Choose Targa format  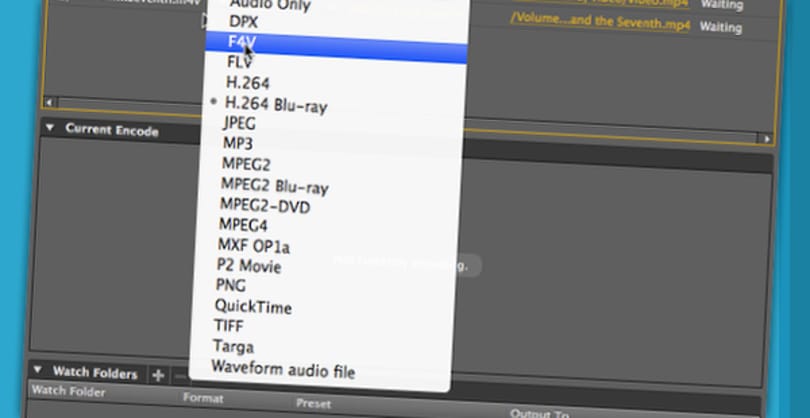pyautogui.click(x=233, y=346)
